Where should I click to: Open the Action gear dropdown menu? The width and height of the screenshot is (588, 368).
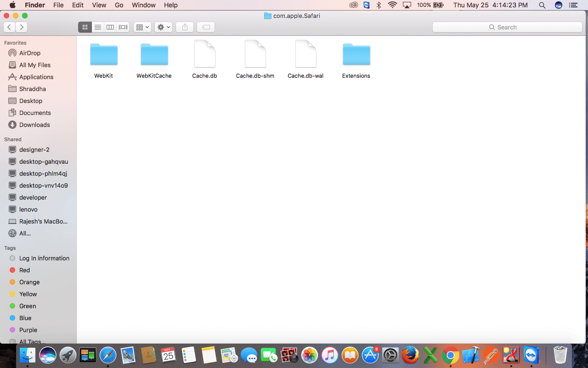(164, 27)
